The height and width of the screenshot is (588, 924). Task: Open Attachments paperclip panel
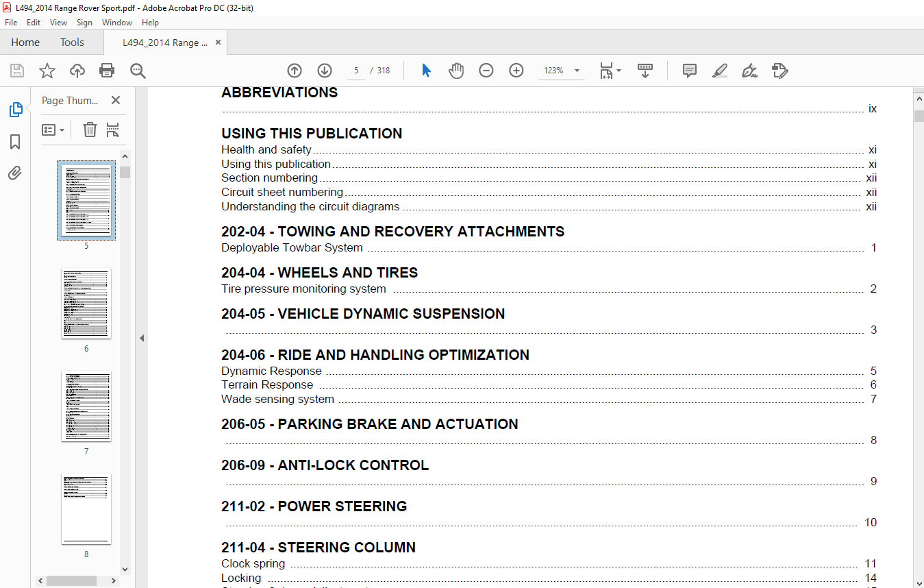(x=15, y=173)
